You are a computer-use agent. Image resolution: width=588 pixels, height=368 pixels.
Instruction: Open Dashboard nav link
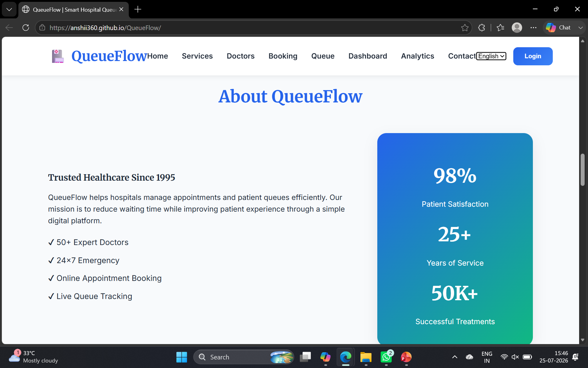tap(368, 56)
